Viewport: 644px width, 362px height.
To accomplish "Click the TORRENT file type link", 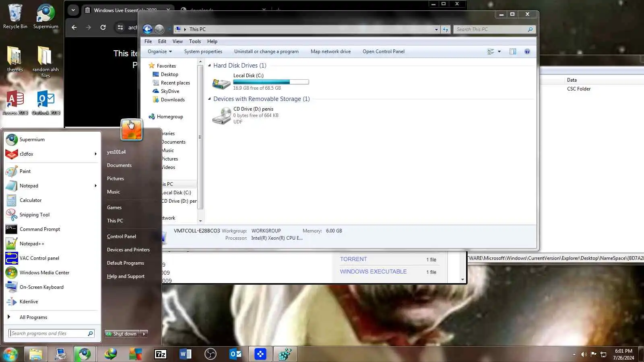I will coord(353,259).
